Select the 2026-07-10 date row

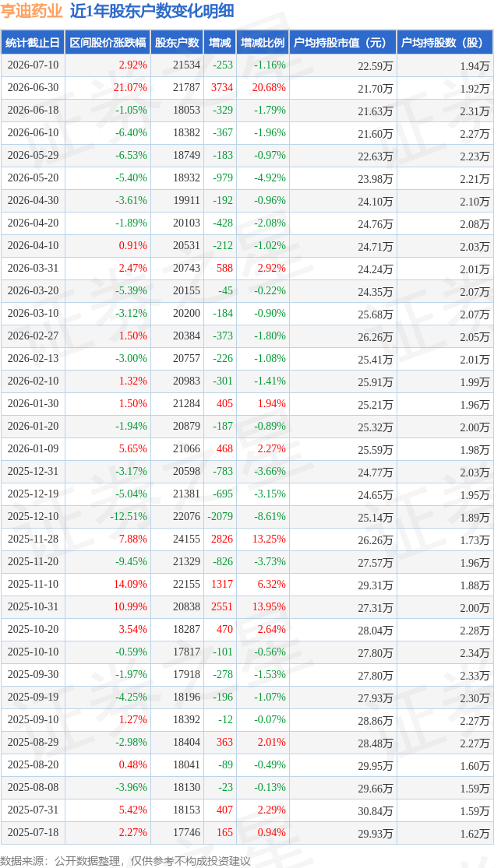(247, 65)
